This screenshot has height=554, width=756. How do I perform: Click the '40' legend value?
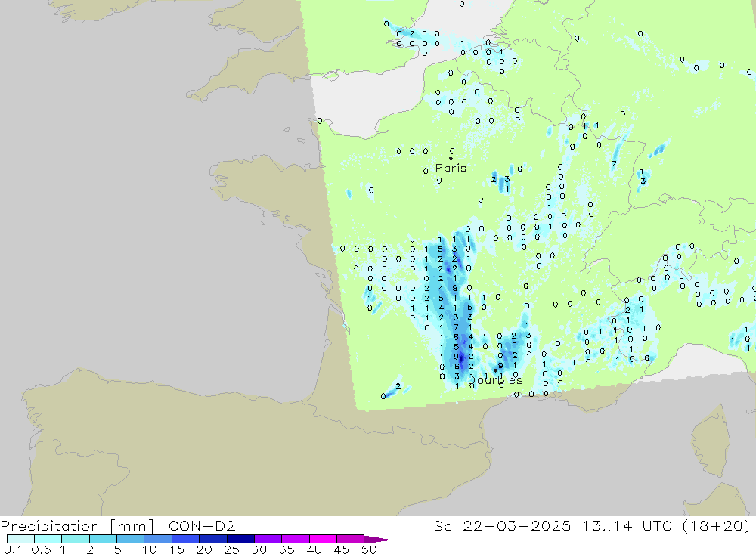pyautogui.click(x=314, y=549)
